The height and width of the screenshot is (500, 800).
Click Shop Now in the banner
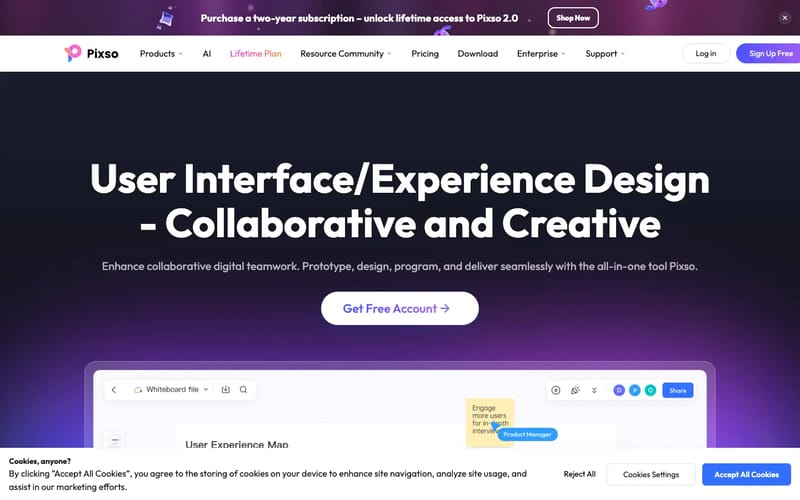coord(573,18)
